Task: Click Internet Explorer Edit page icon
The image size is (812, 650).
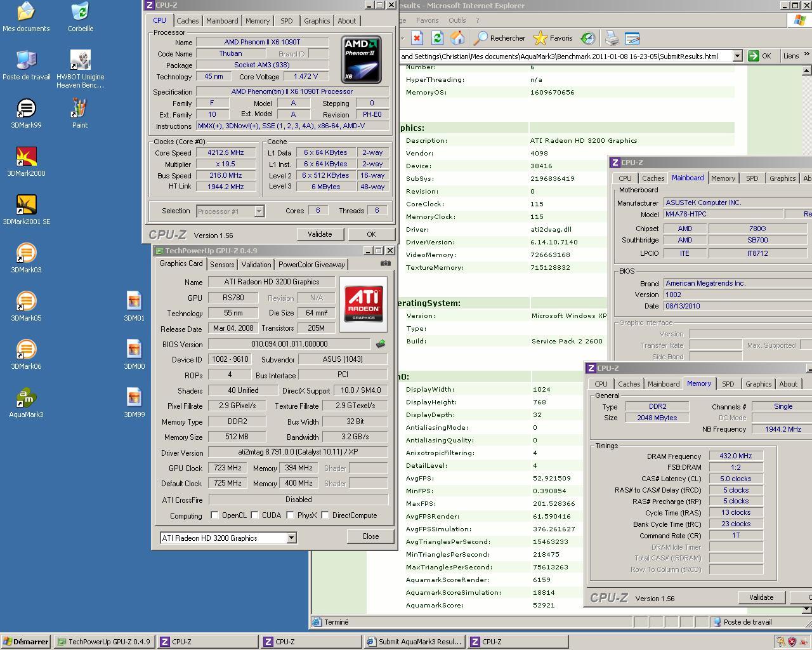Action: (632, 38)
